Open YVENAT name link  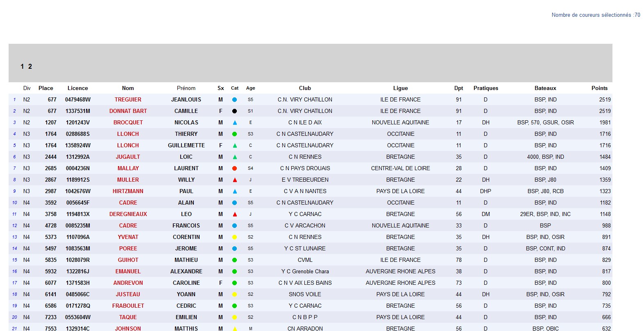[128, 237]
